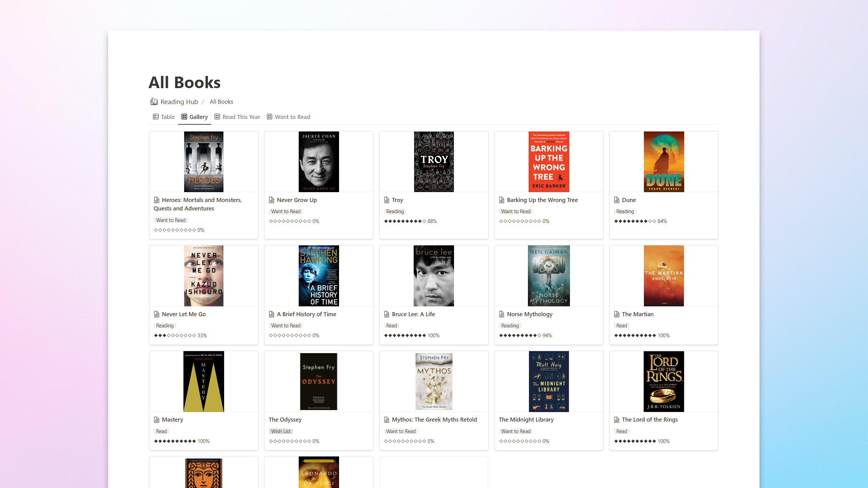This screenshot has height=488, width=868.
Task: Click page icon beside A Brief History of Time
Action: pyautogui.click(x=272, y=314)
